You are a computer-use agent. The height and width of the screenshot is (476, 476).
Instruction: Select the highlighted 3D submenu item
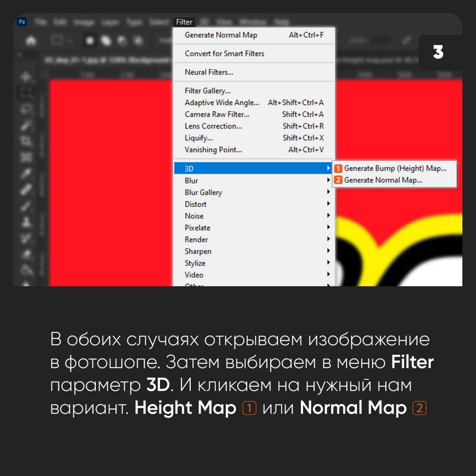[253, 168]
